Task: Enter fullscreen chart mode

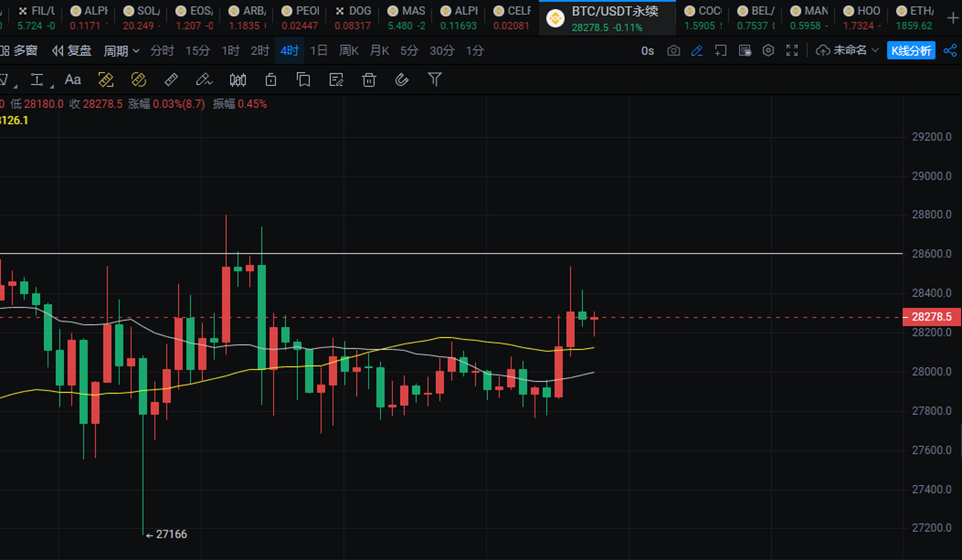Action: pos(792,51)
